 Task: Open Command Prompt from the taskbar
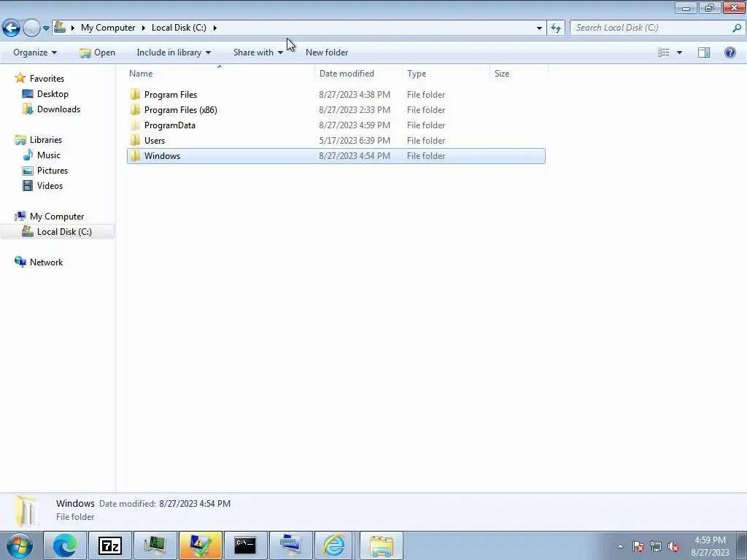(245, 545)
